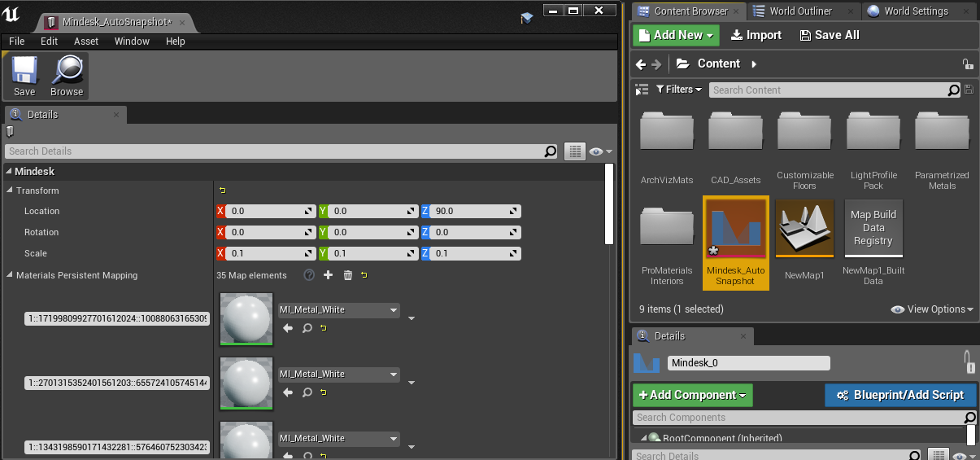Screen dimensions: 980x460
Task: Switch to the World Outliner tab
Action: (801, 11)
